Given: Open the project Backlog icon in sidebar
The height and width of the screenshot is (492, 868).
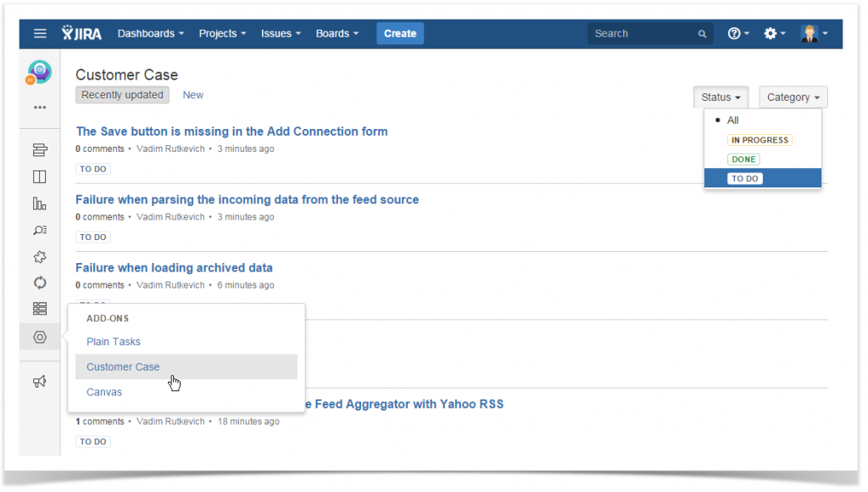Looking at the screenshot, I should point(40,149).
